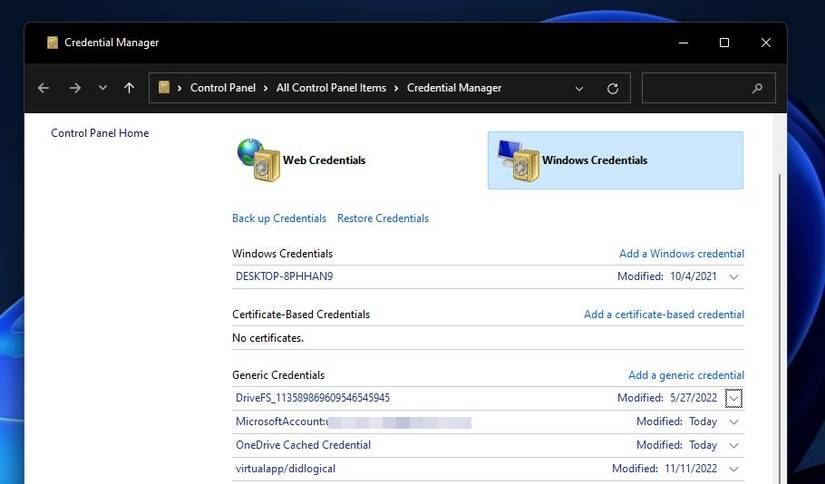Viewport: 825px width, 484px height.
Task: Go forward using the forward arrow
Action: [x=75, y=88]
